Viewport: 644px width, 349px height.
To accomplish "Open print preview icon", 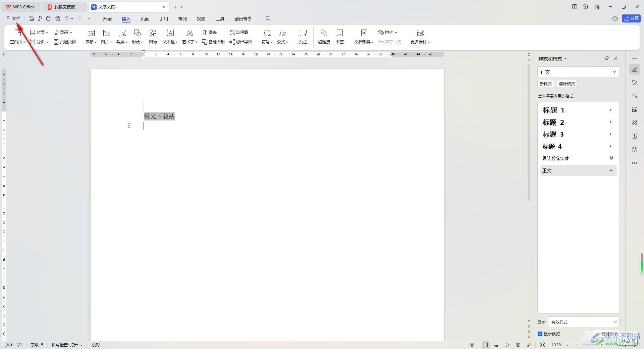I will [57, 18].
